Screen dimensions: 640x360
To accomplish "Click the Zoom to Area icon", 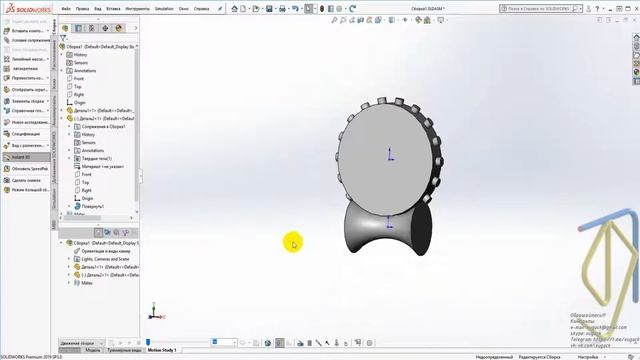I will coord(343,20).
